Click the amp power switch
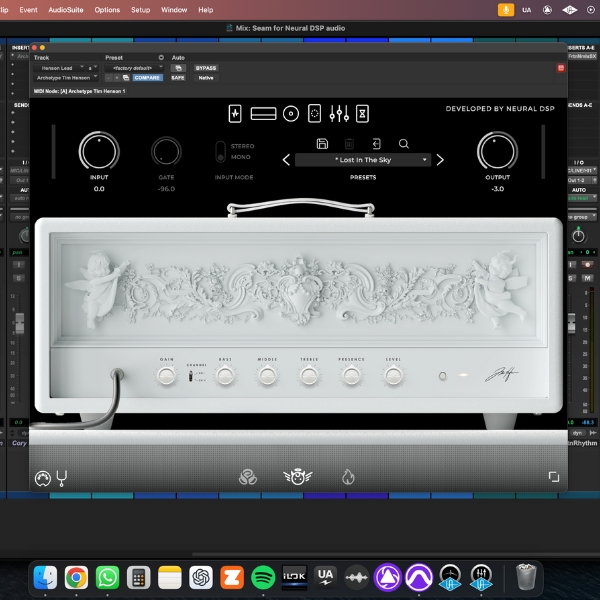600x600 pixels. coord(443,376)
